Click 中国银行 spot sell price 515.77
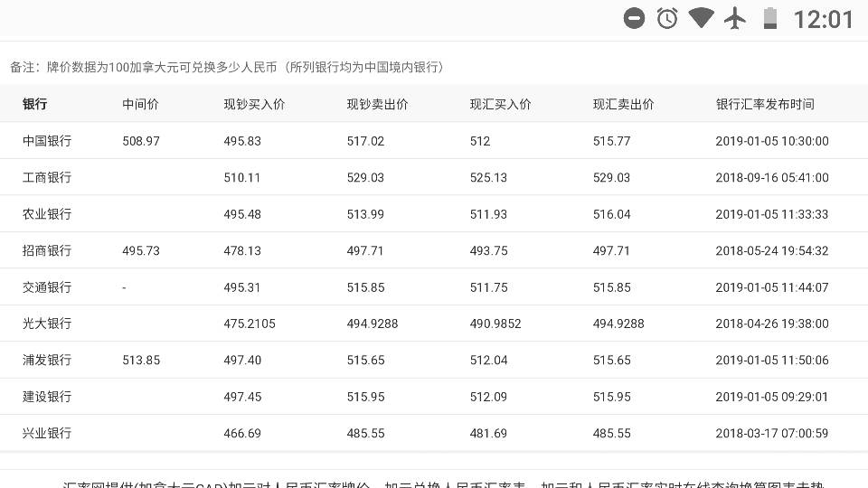 point(612,141)
